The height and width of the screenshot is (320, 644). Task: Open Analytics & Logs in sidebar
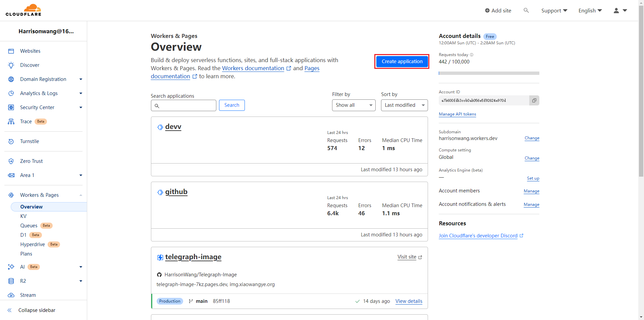point(39,93)
